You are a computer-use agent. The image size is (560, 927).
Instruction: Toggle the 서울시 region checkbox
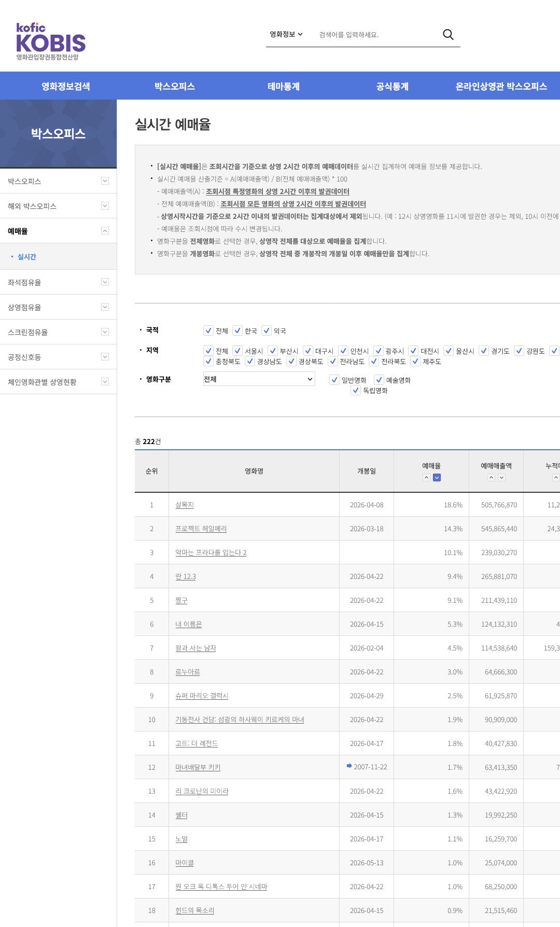pyautogui.click(x=237, y=351)
